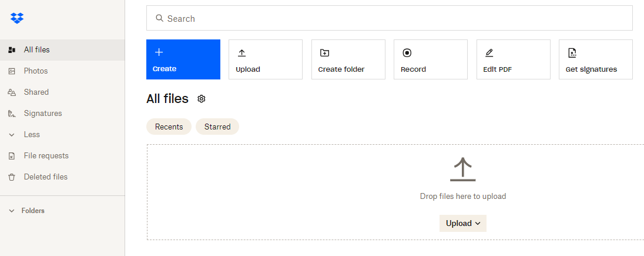Start a Record session
This screenshot has height=256, width=644.
pos(431,59)
